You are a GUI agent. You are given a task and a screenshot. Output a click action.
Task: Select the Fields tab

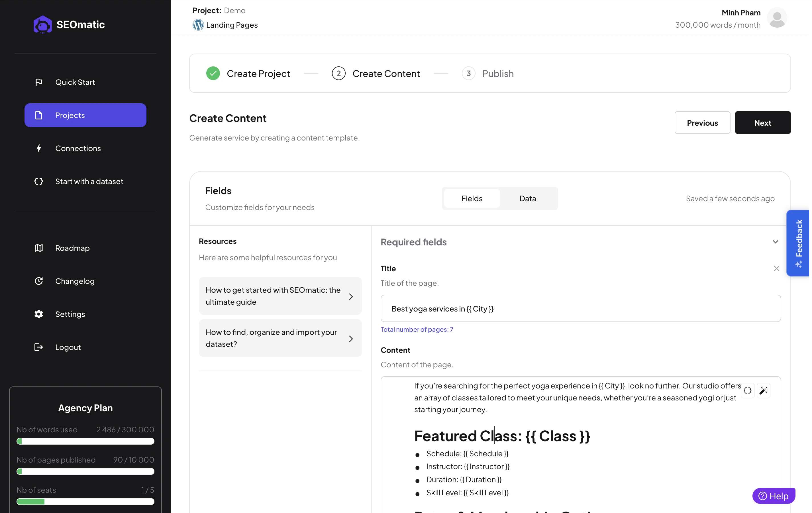click(x=472, y=198)
